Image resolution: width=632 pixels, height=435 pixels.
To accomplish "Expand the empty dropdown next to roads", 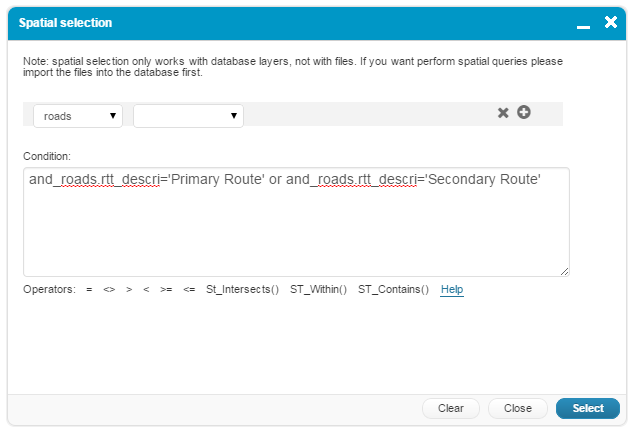I will 188,116.
